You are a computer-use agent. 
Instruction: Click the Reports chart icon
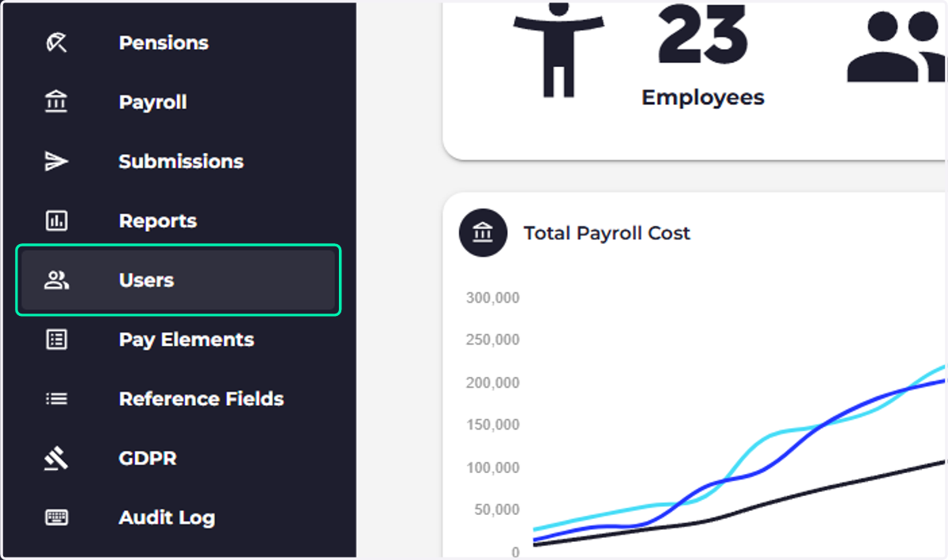57,220
